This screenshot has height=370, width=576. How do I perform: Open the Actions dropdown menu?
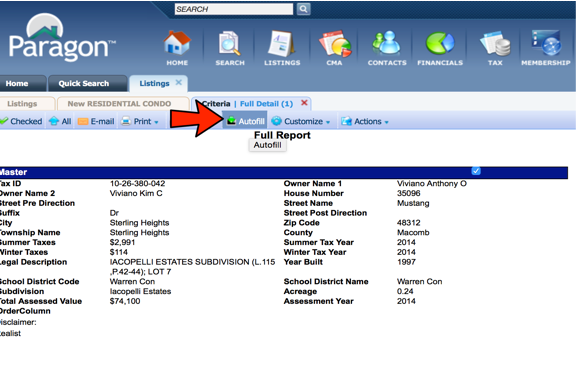[x=365, y=121]
